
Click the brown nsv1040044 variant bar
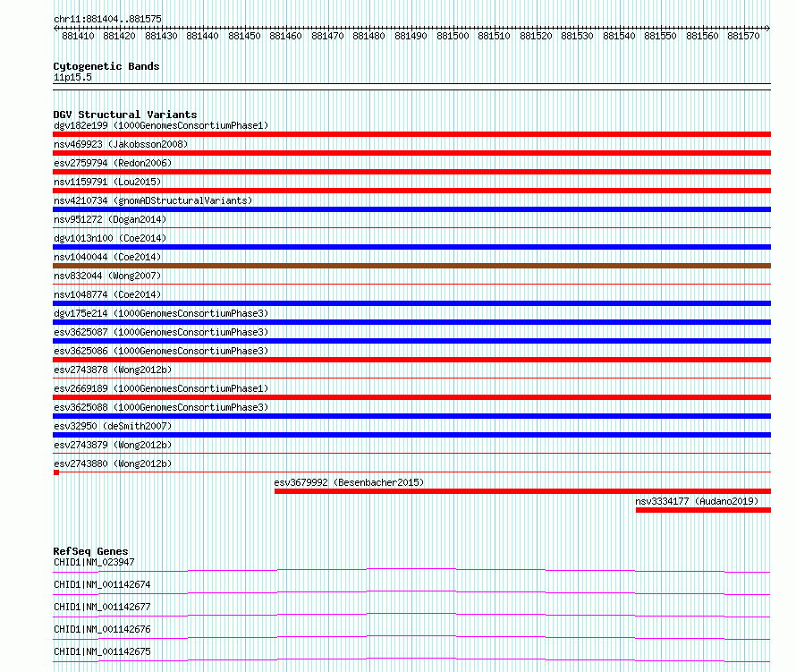coord(411,266)
